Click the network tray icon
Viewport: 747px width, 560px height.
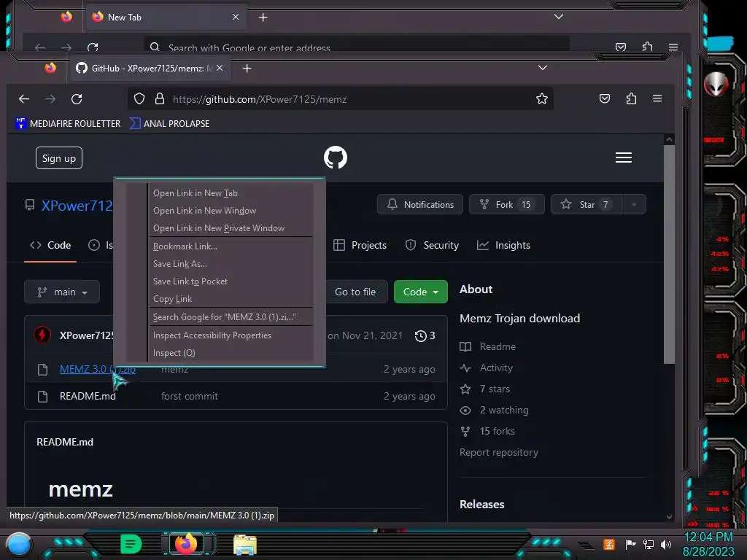(649, 544)
